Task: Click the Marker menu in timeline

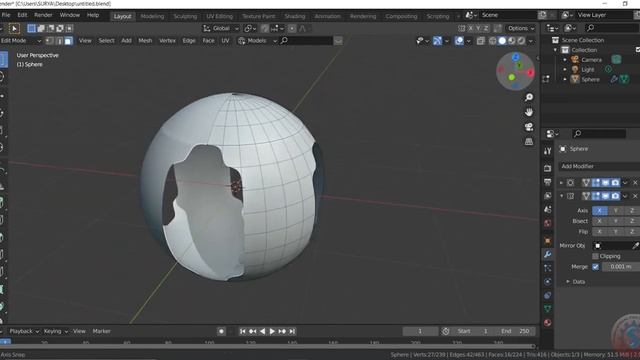Action: tap(101, 331)
